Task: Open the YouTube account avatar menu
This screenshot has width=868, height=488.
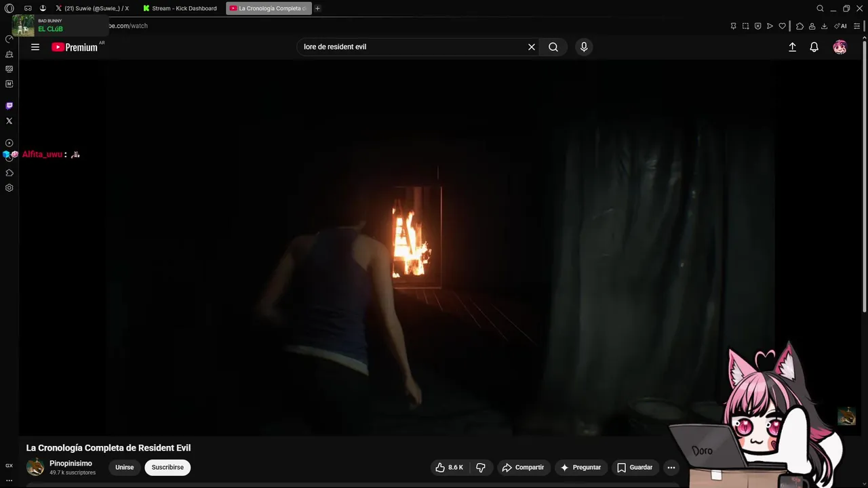Action: tap(840, 47)
